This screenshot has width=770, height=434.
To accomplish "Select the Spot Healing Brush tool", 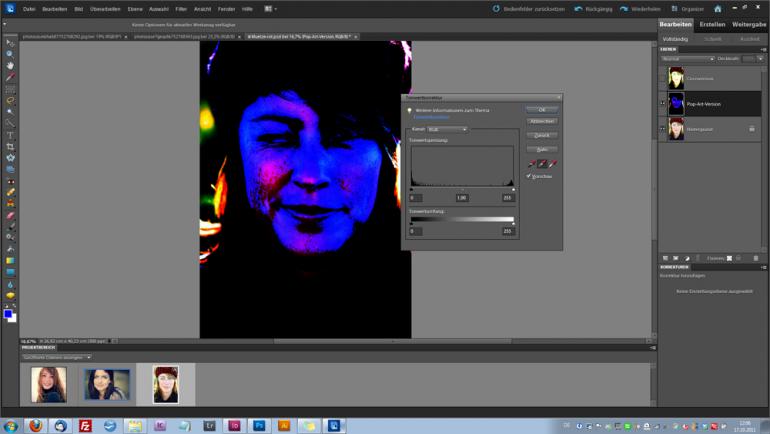I will [x=10, y=192].
